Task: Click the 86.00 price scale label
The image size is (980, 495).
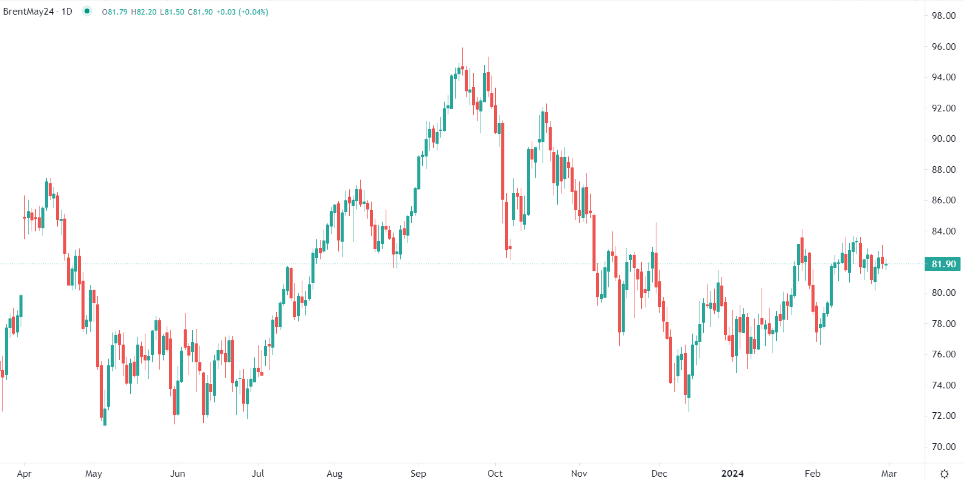Action: 944,200
